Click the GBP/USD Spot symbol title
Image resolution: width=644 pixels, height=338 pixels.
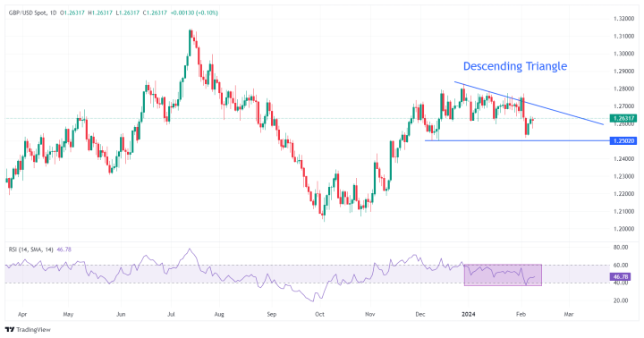tap(28, 13)
